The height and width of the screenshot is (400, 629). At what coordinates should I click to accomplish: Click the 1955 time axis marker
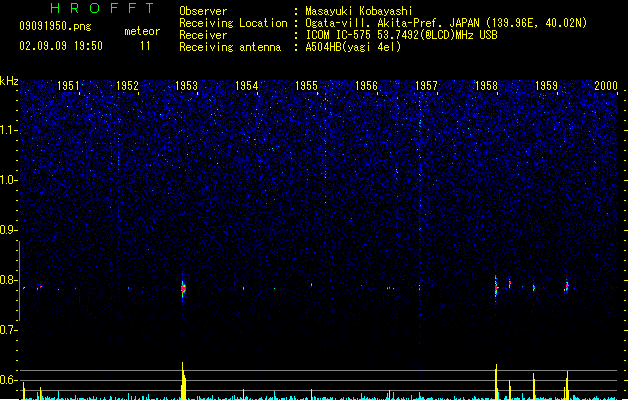306,86
